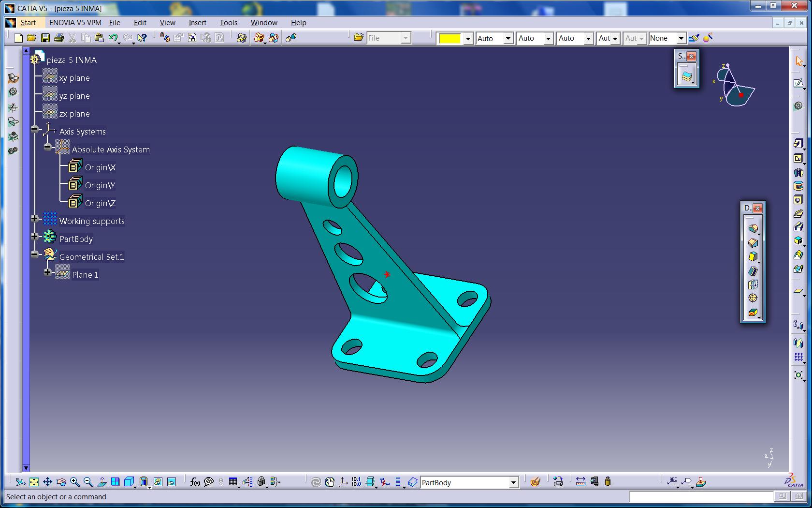Viewport: 812px width, 508px height.
Task: Open the Insert menu
Action: click(x=197, y=23)
